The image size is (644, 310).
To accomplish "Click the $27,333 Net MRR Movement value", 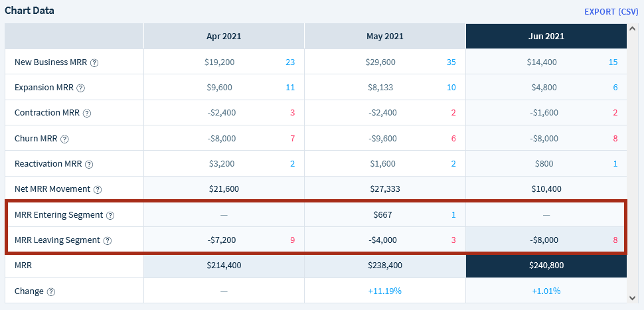I will 385,189.
